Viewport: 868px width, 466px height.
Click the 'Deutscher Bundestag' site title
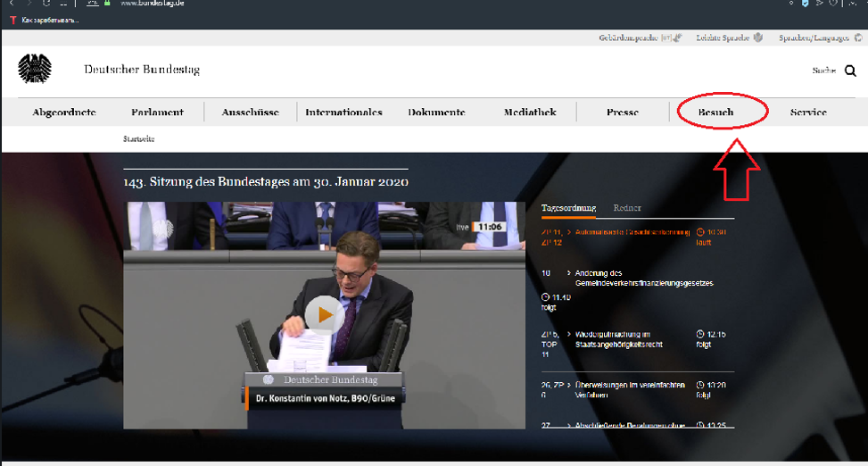[x=142, y=70]
